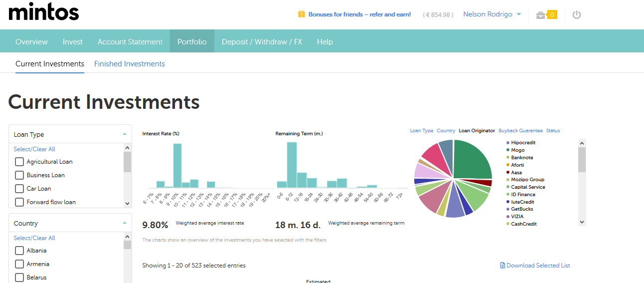
Task: Open the briefcase cart icon
Action: pyautogui.click(x=540, y=15)
